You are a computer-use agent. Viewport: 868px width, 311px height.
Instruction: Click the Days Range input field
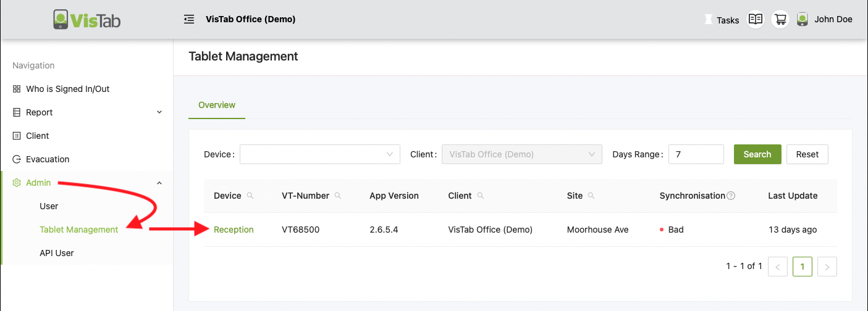[696, 154]
